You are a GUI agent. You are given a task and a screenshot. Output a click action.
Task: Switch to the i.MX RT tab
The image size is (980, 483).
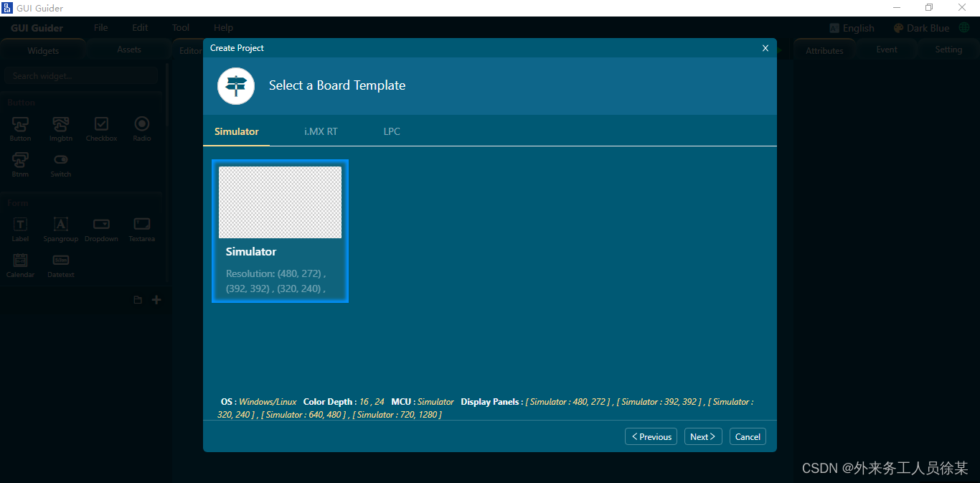point(321,131)
